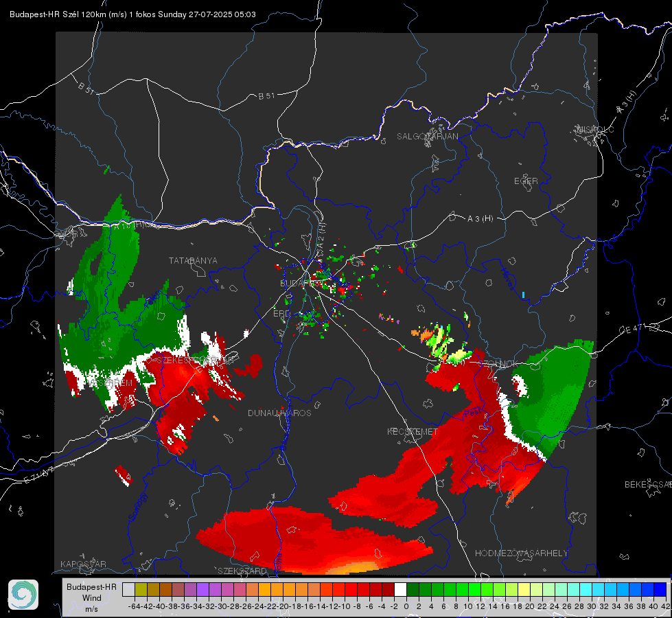The image size is (672, 618).
Task: Click the blue Tolna county label
Action: tap(279, 562)
